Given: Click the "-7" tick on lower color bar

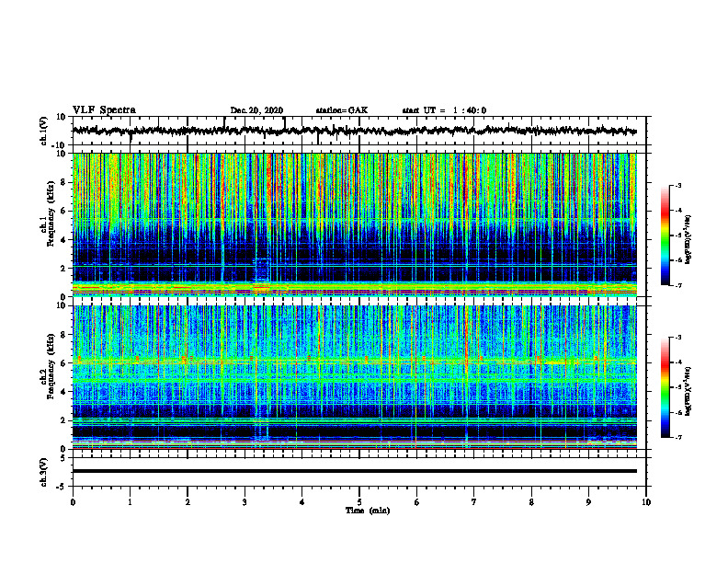Looking at the screenshot, I should point(677,437).
